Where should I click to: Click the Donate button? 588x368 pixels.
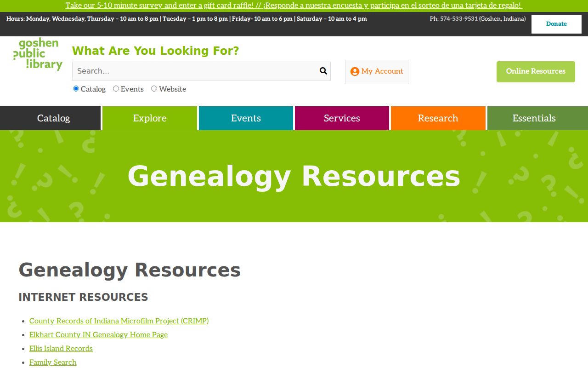[556, 24]
